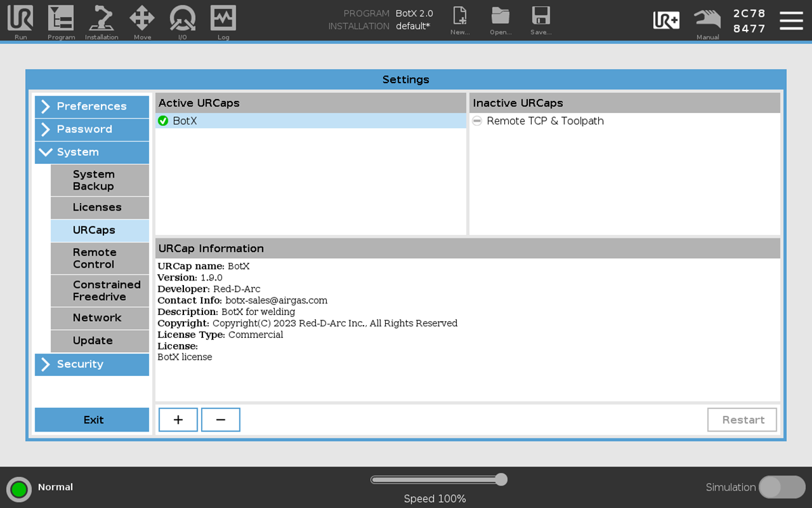Select the URCaps menu item

[99, 230]
